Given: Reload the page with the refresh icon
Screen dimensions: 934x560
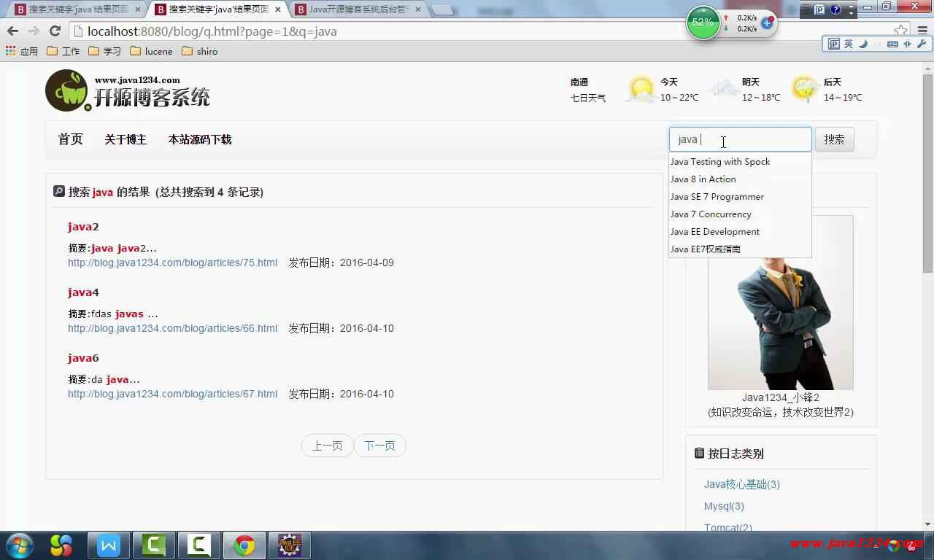Looking at the screenshot, I should (x=55, y=31).
